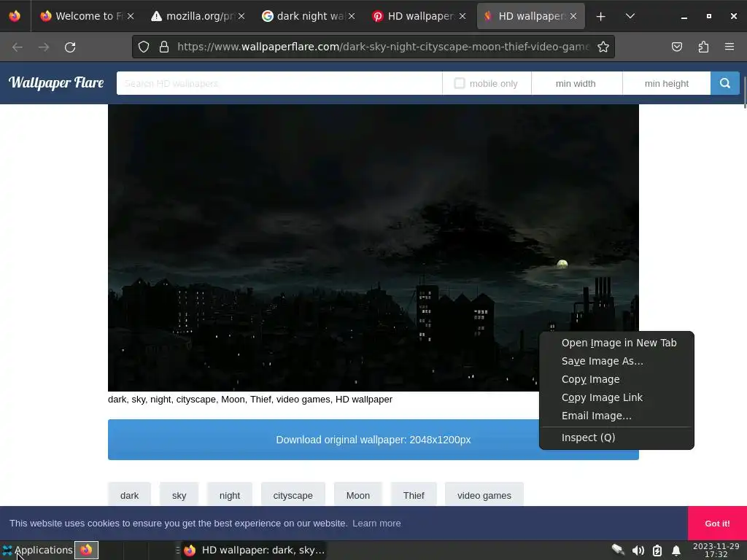Click the battery power tray icon
This screenshot has width=747, height=560.
click(x=657, y=551)
